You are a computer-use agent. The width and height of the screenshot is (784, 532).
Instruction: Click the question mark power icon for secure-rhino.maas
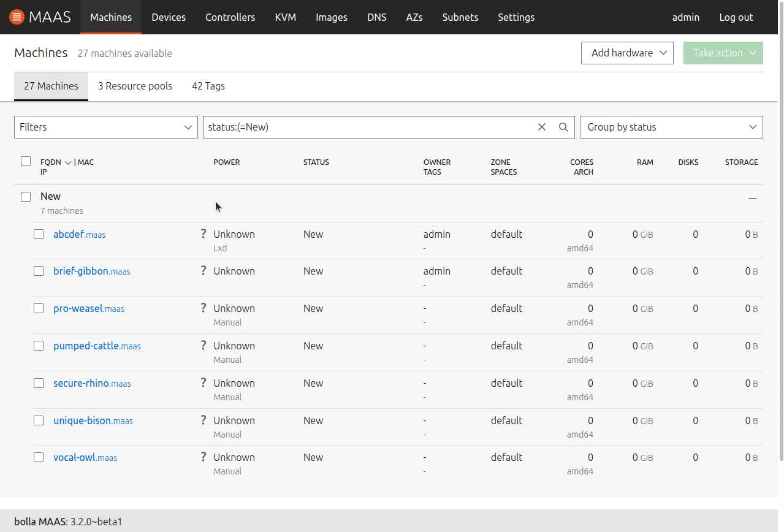pos(204,382)
